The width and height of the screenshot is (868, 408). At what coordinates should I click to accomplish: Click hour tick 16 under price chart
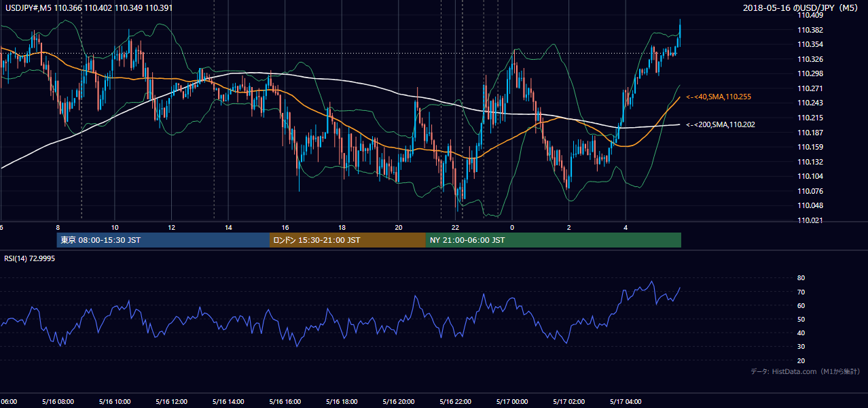click(285, 228)
